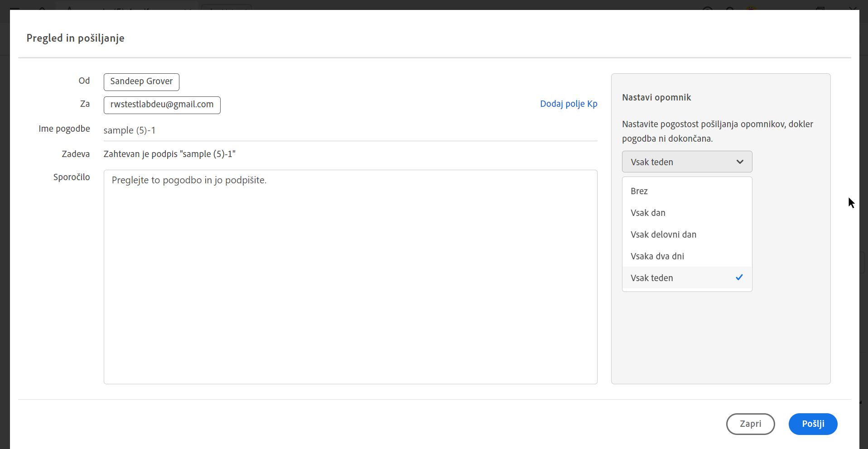Click the blue checkmark beside Vsak teden

click(x=739, y=277)
